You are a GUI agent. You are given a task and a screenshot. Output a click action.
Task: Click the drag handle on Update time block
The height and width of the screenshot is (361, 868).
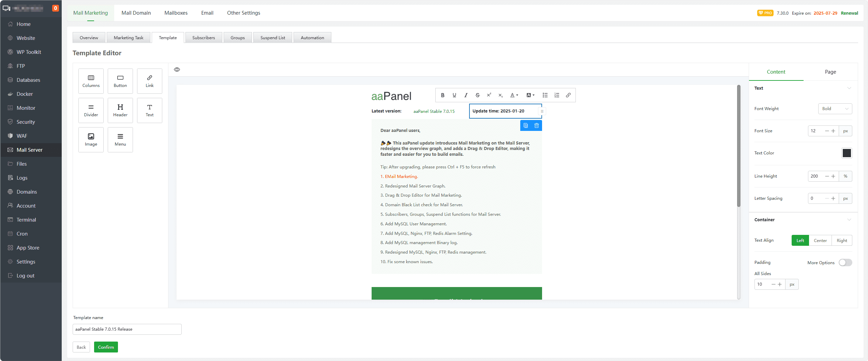542,111
